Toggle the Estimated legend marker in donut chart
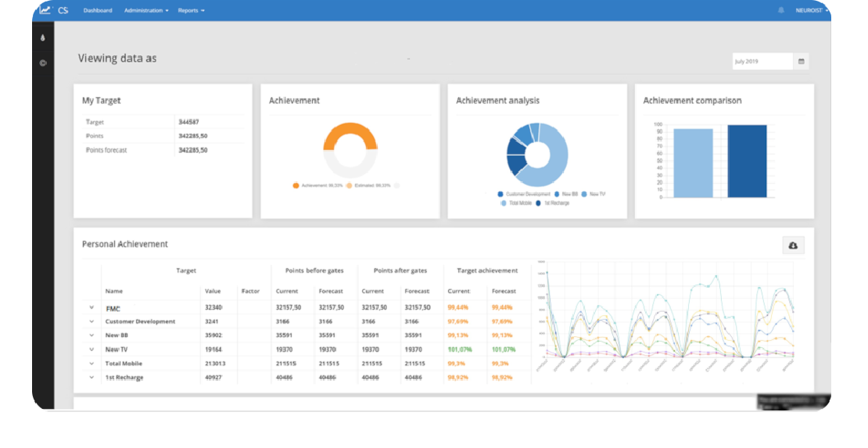Screen dimensions: 868x448 (x=349, y=185)
